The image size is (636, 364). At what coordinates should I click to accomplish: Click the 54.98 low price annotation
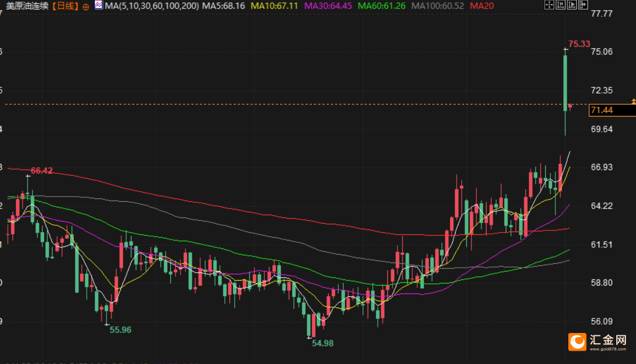click(323, 343)
